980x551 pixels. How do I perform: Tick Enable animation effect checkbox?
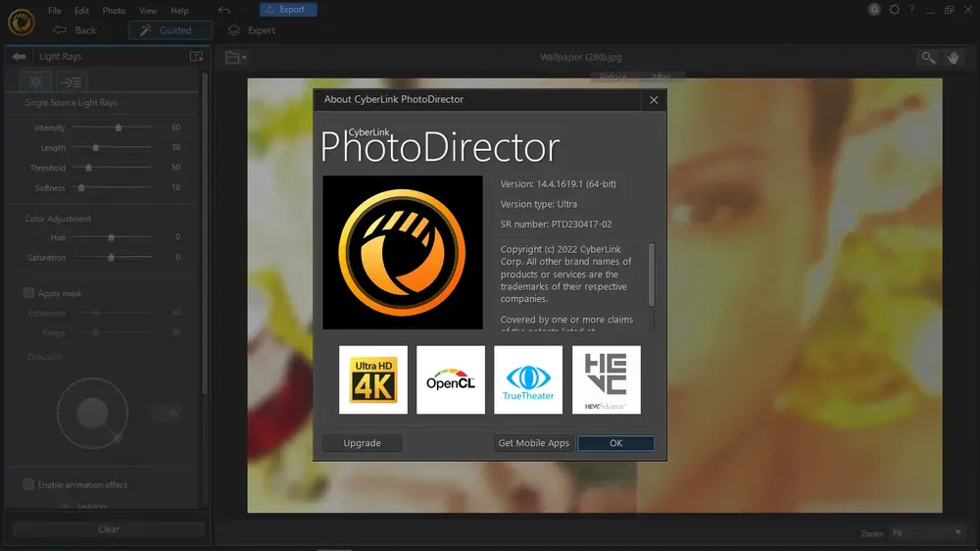(28, 484)
